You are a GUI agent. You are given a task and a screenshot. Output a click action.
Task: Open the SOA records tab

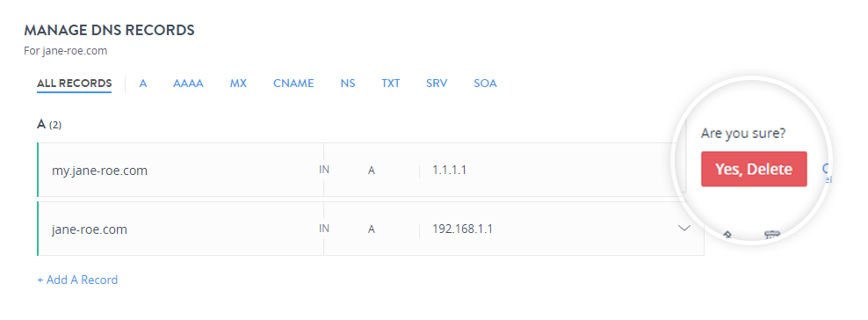point(485,84)
